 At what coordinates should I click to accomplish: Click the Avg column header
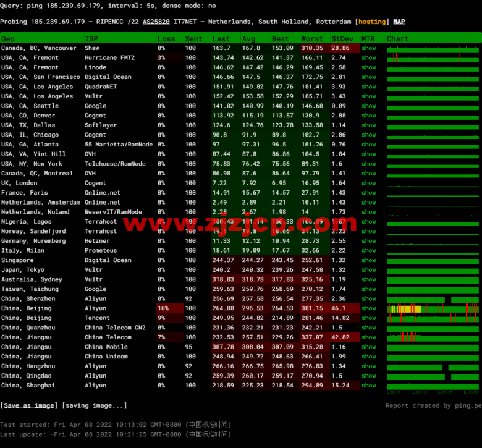248,38
